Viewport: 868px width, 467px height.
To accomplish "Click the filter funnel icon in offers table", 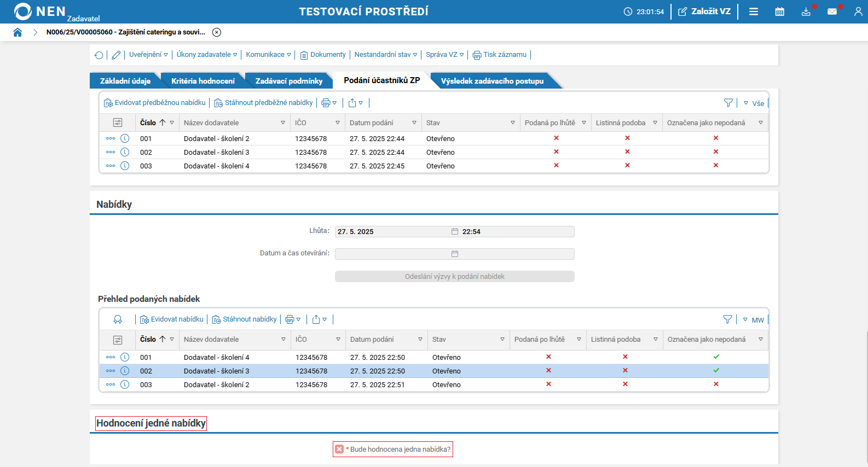I will [727, 319].
